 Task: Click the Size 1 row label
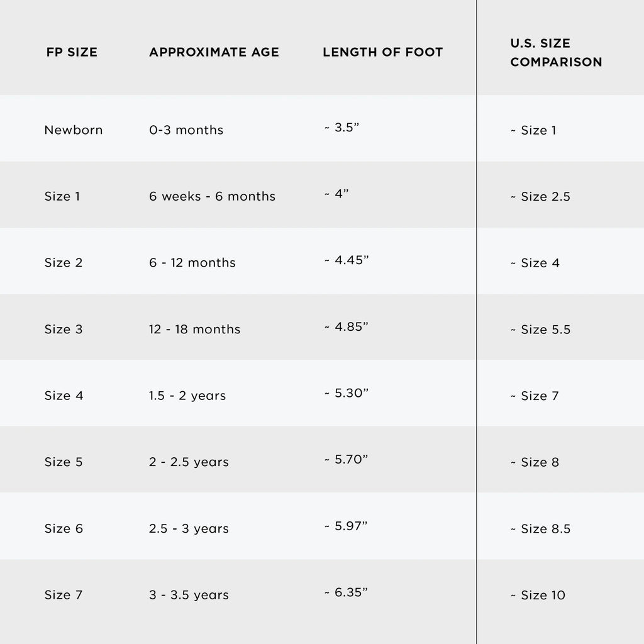click(62, 196)
